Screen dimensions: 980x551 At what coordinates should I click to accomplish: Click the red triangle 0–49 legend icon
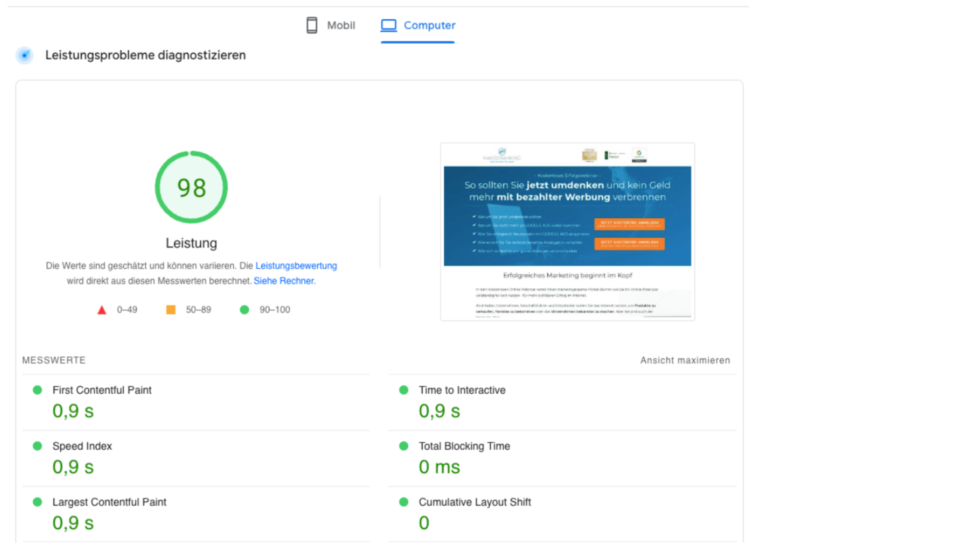102,310
